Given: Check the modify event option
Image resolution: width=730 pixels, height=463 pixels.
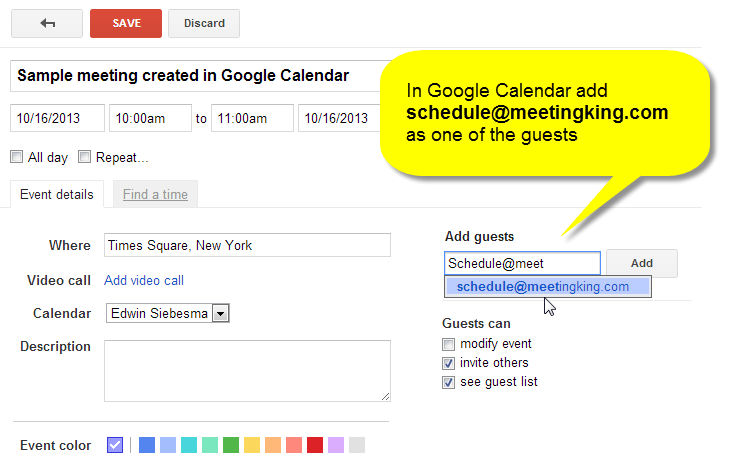Looking at the screenshot, I should coord(448,344).
